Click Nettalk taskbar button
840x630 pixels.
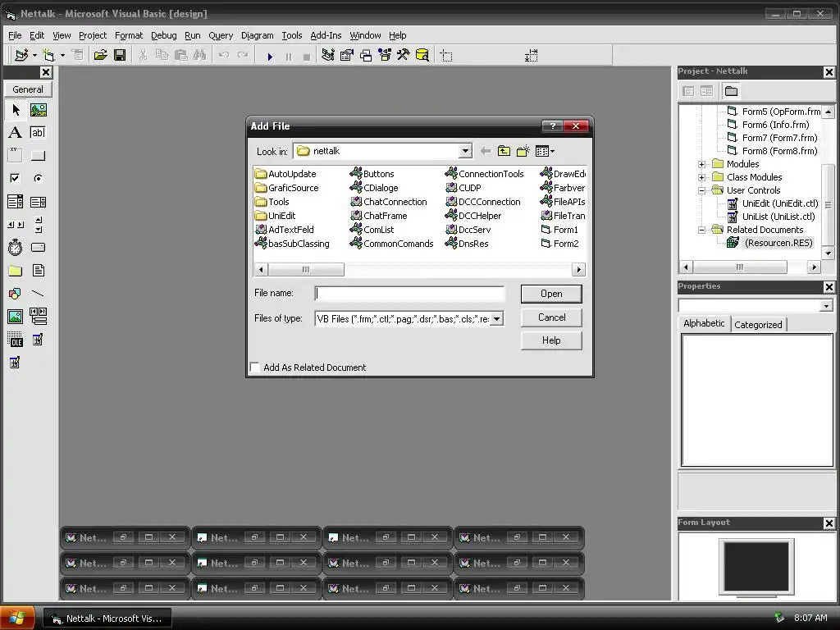(x=107, y=619)
